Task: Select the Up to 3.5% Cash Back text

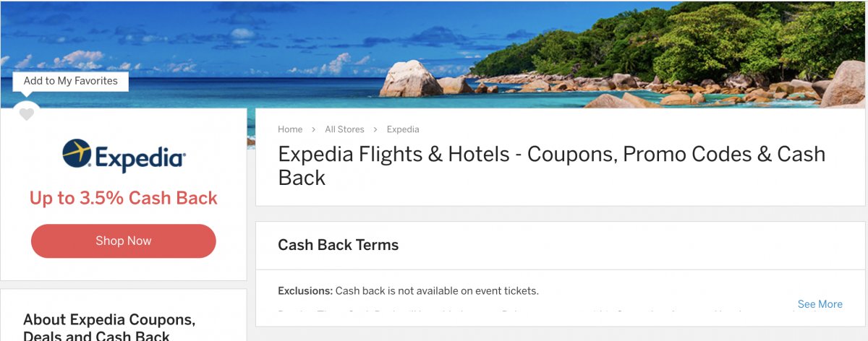Action: coord(124,198)
